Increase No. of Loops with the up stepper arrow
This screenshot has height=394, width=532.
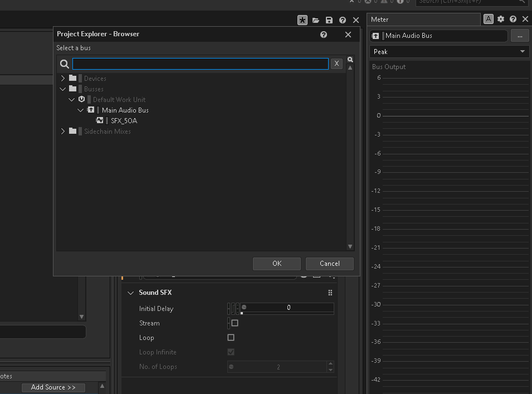point(330,364)
